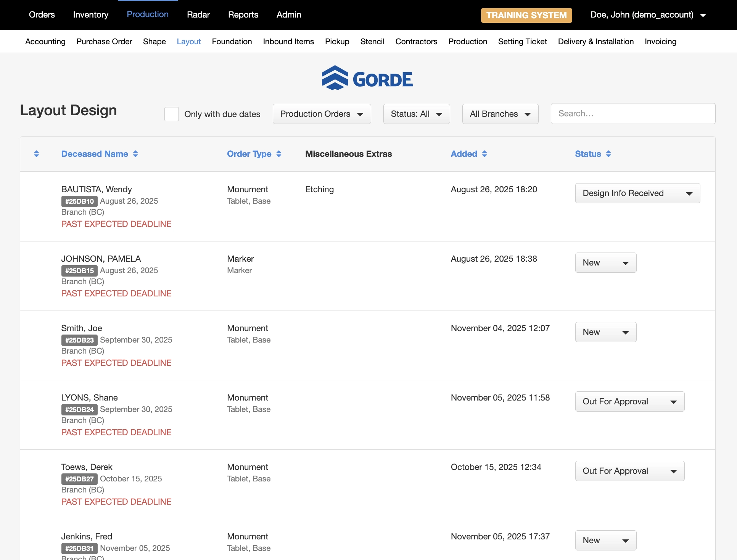
Task: Open the Inventory menu
Action: tap(91, 14)
